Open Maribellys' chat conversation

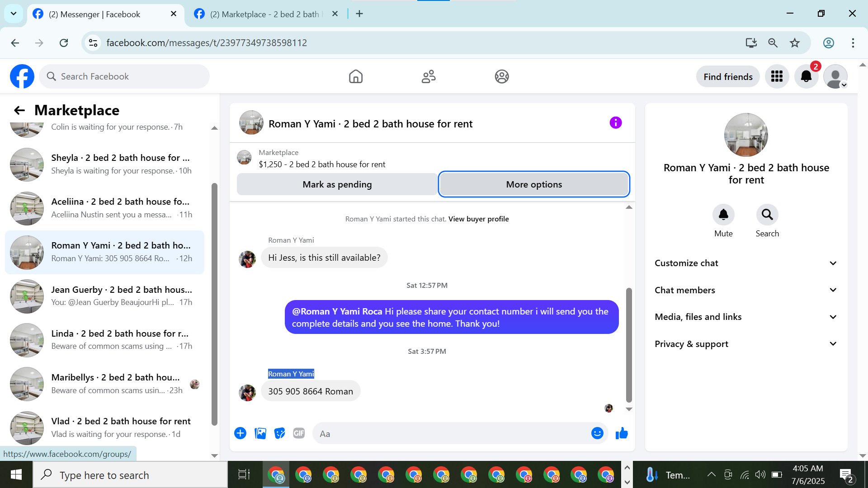104,384
